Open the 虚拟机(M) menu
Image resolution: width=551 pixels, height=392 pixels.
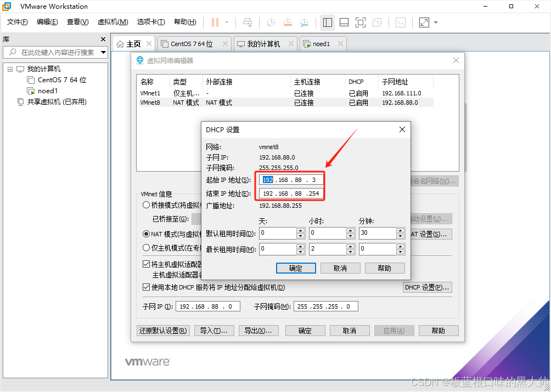tap(113, 22)
